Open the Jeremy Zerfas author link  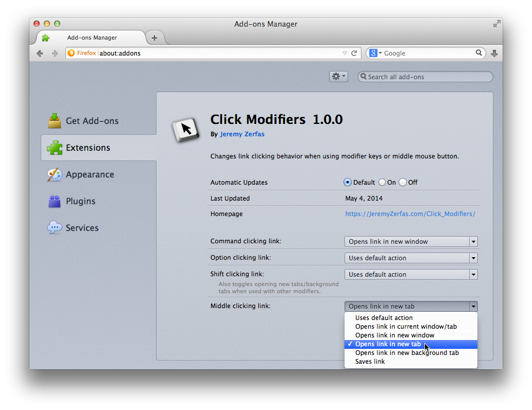(x=242, y=134)
